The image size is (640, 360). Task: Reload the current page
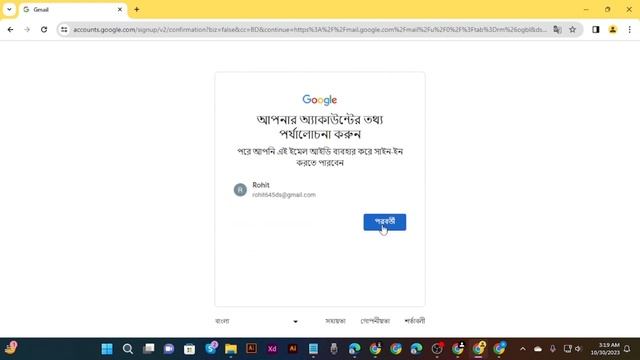coord(44,29)
